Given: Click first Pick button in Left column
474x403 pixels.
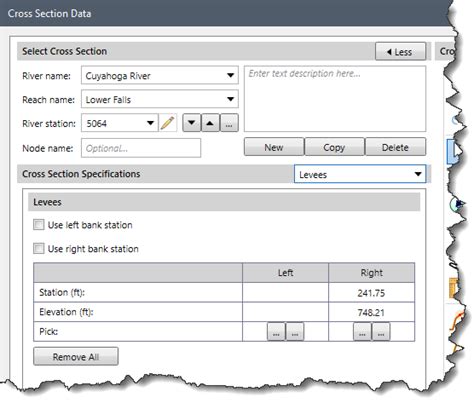Looking at the screenshot, I should 276,332.
